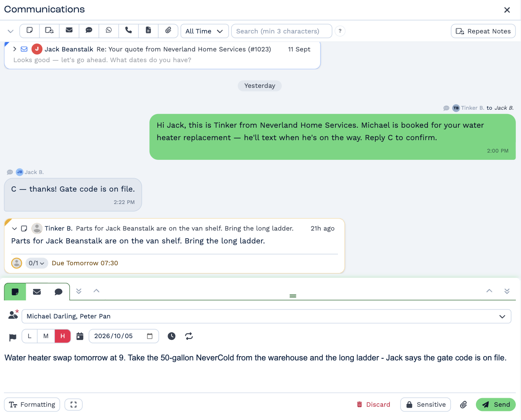Collapse the filter toolbar chevron
The width and height of the screenshot is (521, 420).
(11, 31)
